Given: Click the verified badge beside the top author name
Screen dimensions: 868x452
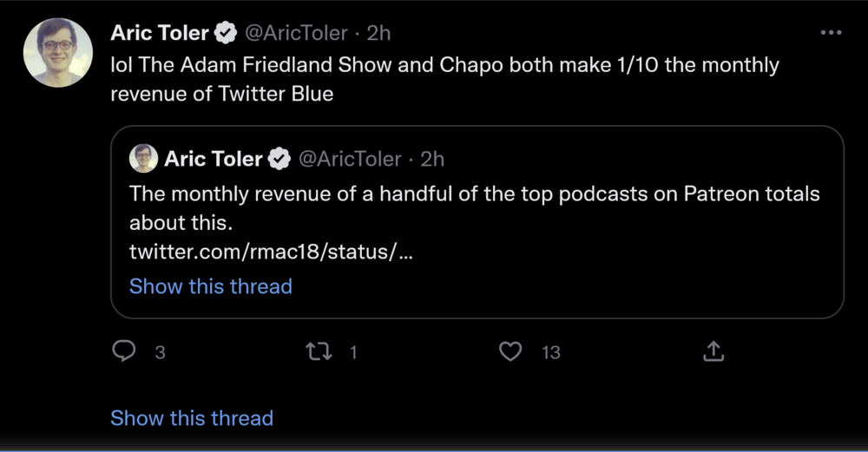Looking at the screenshot, I should pyautogui.click(x=226, y=34).
